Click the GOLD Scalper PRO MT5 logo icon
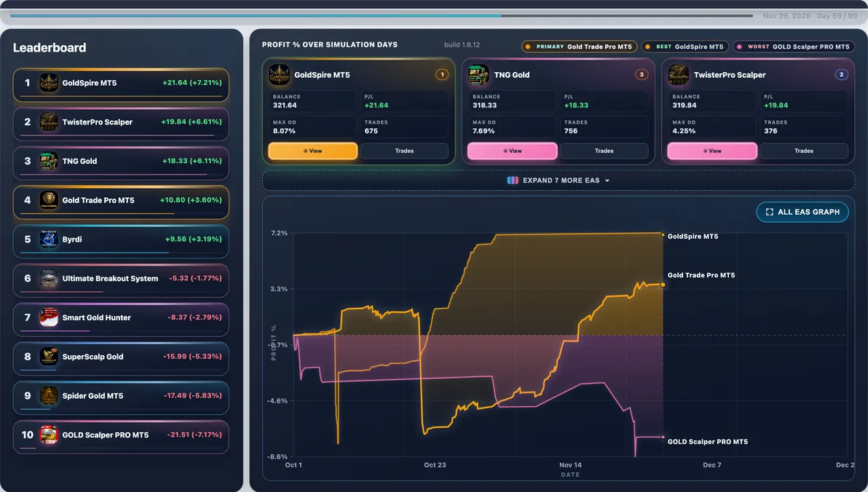 [49, 435]
